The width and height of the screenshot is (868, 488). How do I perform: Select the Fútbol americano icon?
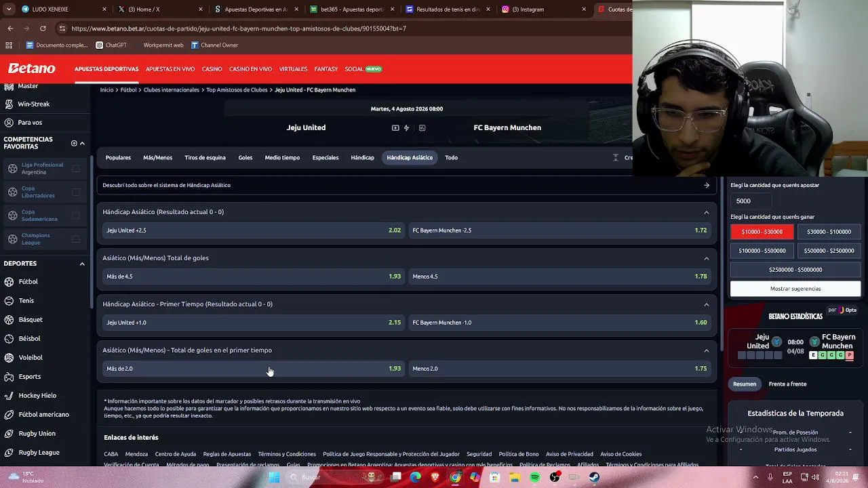pyautogui.click(x=9, y=414)
